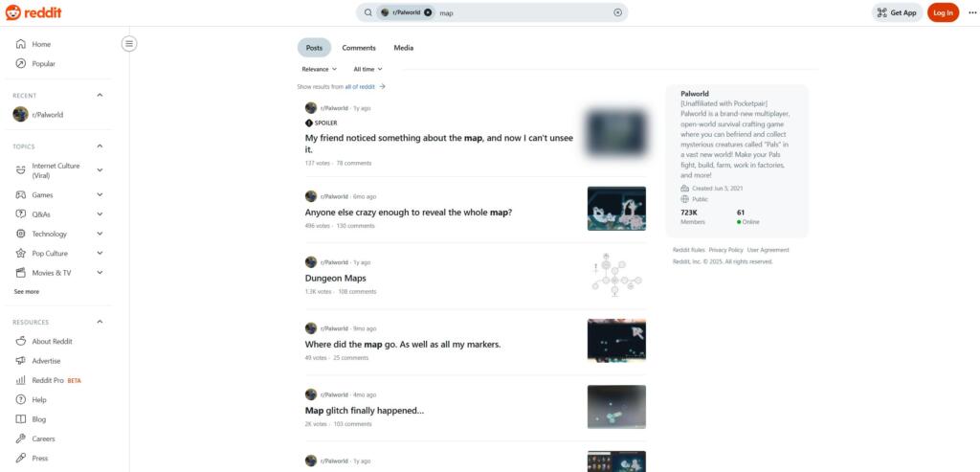Image resolution: width=980 pixels, height=472 pixels.
Task: Open the Relevance sort dropdown
Action: (x=320, y=69)
